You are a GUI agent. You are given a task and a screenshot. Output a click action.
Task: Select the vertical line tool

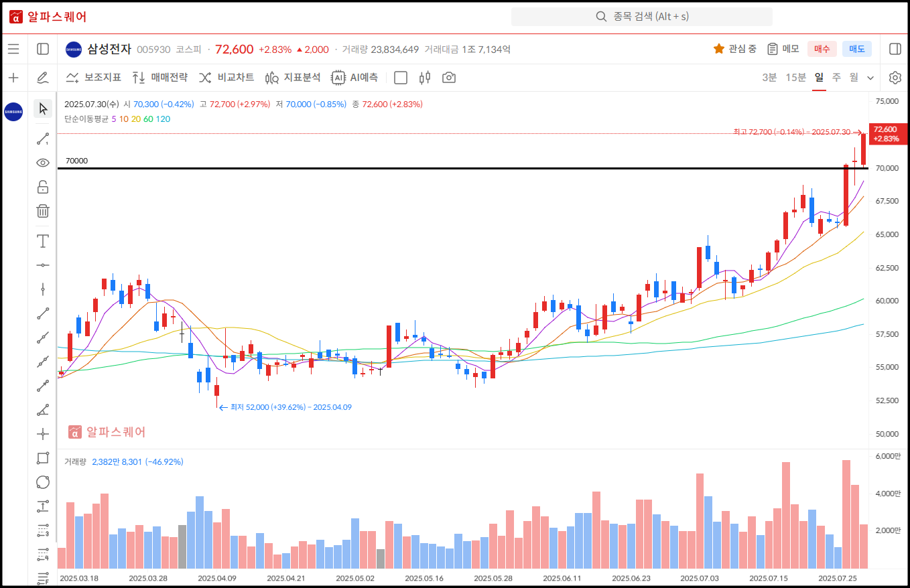click(x=43, y=289)
